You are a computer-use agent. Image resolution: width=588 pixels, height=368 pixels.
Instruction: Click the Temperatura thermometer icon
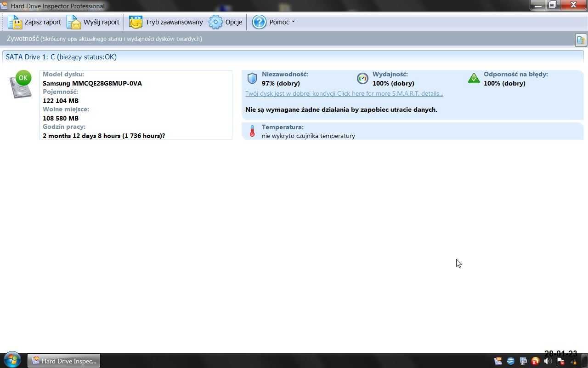pos(252,131)
